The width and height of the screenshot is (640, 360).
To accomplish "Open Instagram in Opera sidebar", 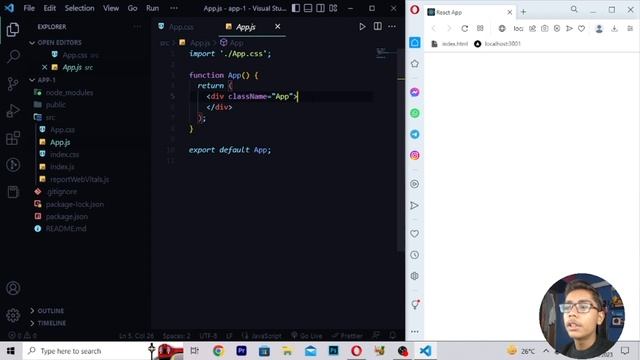I will point(415,155).
